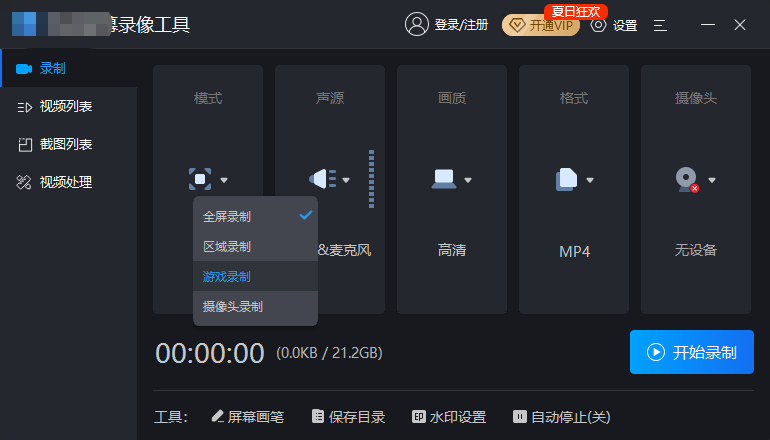Select 全屏录制 full screen mode

[255, 216]
